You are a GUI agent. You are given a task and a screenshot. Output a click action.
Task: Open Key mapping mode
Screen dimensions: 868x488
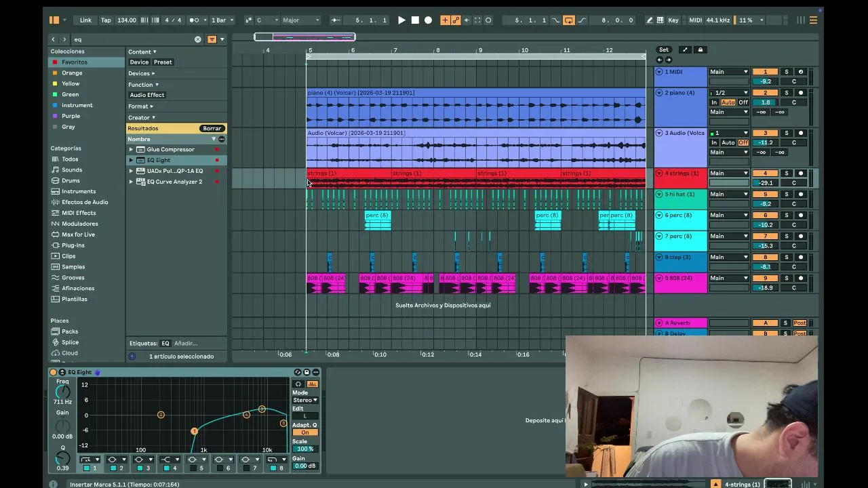coord(673,20)
